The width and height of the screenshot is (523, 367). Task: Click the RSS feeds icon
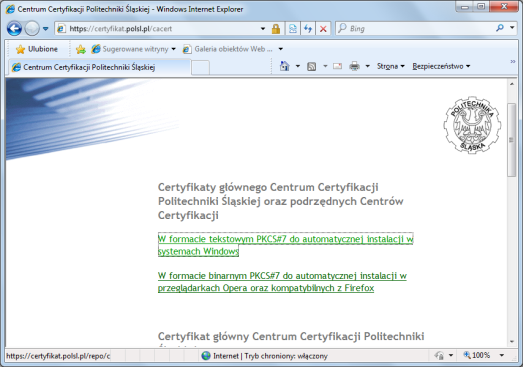tap(312, 66)
